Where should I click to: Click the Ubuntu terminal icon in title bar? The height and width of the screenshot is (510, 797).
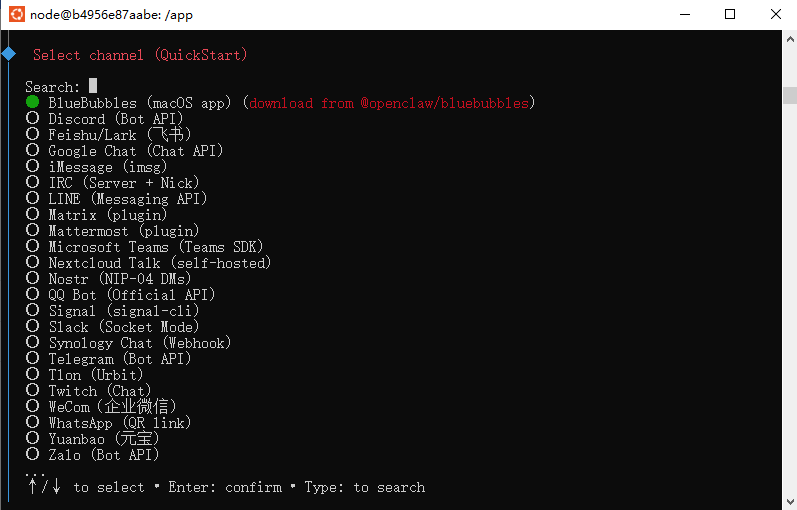tap(17, 14)
